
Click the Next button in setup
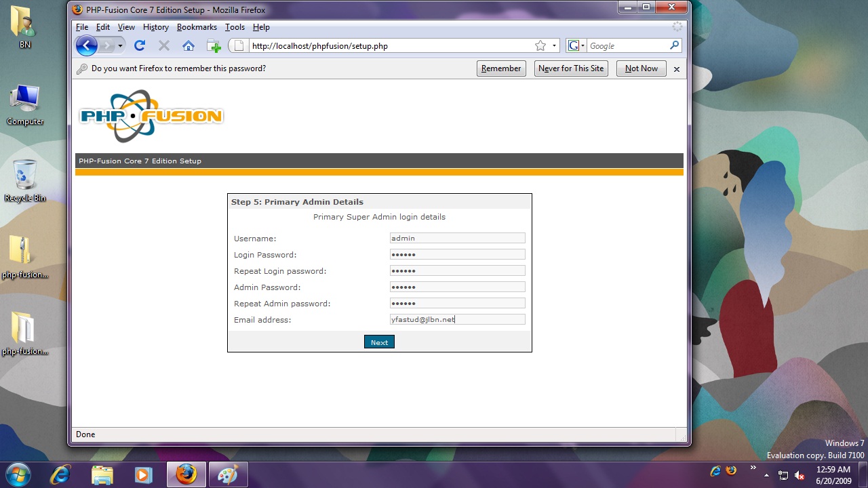379,342
